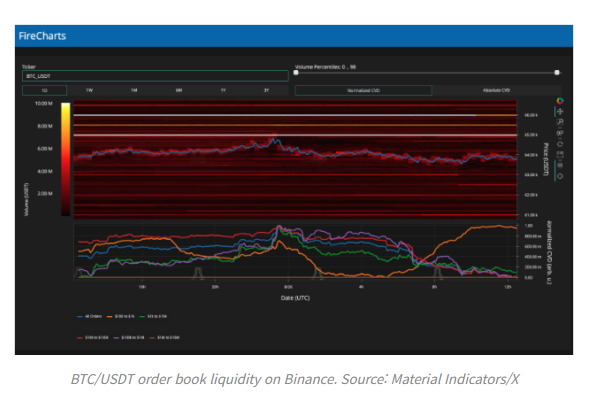Screen dimensions: 594x398
Task: Click the 12h tick on date axis
Action: [508, 287]
